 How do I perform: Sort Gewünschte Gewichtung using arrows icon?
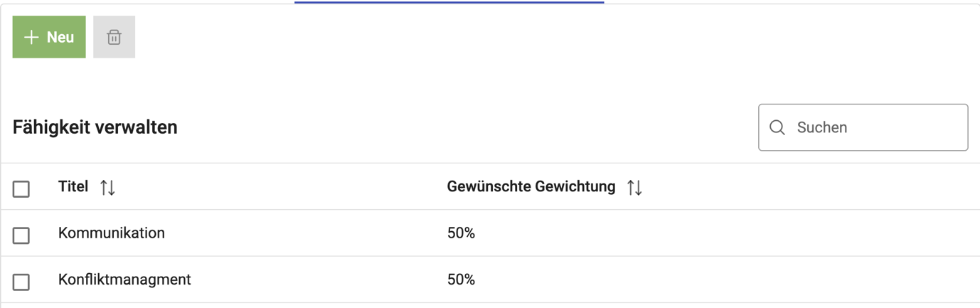click(x=634, y=188)
